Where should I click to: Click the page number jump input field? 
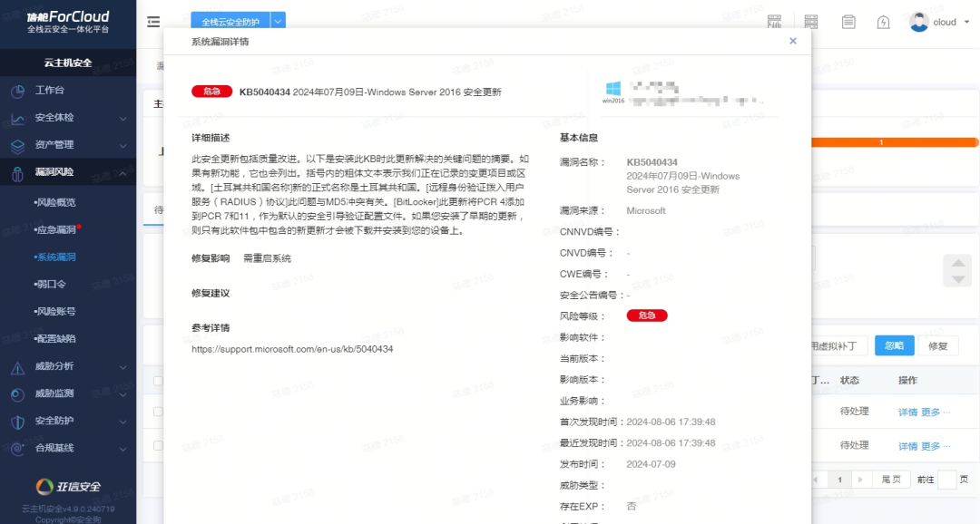946,479
